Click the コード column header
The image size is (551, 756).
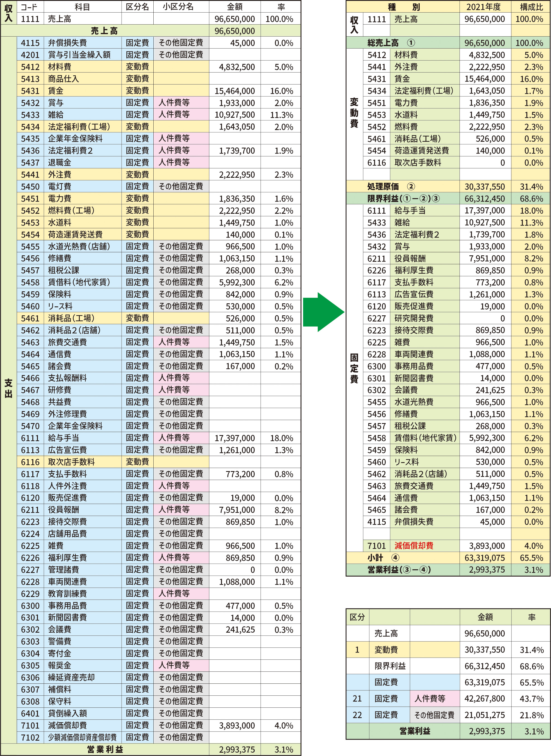pyautogui.click(x=30, y=7)
